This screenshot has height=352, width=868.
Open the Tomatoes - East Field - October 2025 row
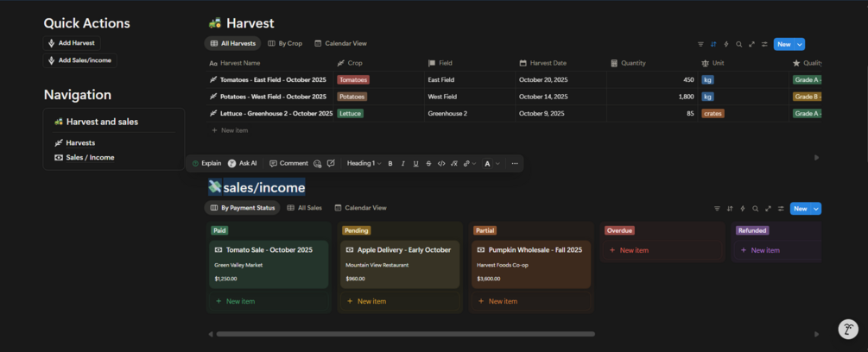(x=274, y=79)
